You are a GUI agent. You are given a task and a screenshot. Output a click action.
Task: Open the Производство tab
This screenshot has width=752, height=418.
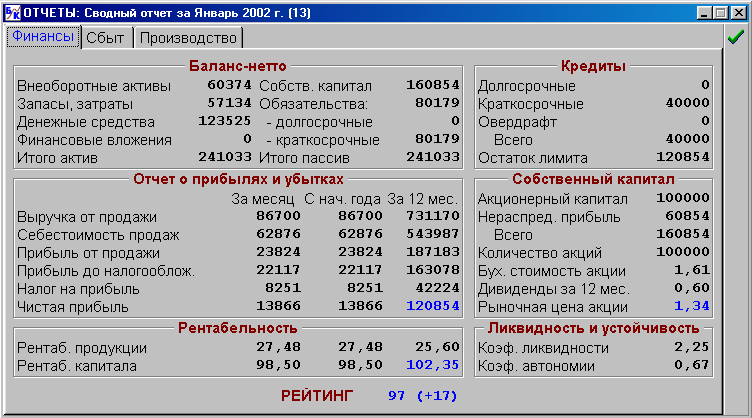[189, 38]
